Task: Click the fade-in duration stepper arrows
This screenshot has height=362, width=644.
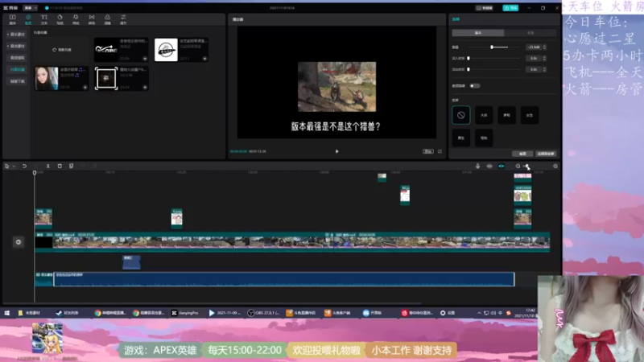Action: (545, 58)
